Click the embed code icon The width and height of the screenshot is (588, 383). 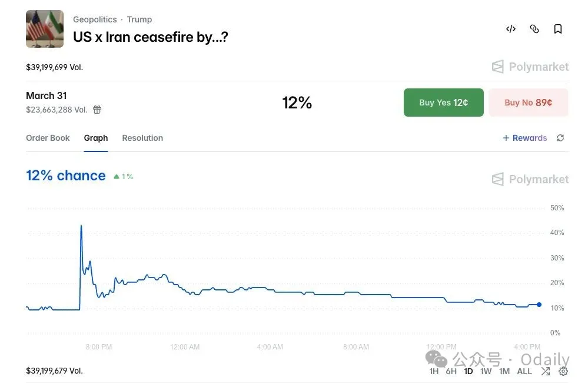[511, 29]
